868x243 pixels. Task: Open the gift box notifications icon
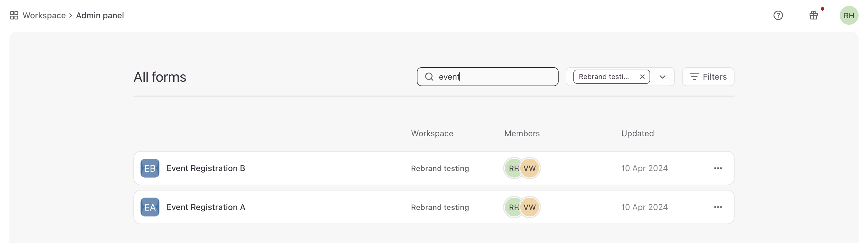click(x=813, y=15)
